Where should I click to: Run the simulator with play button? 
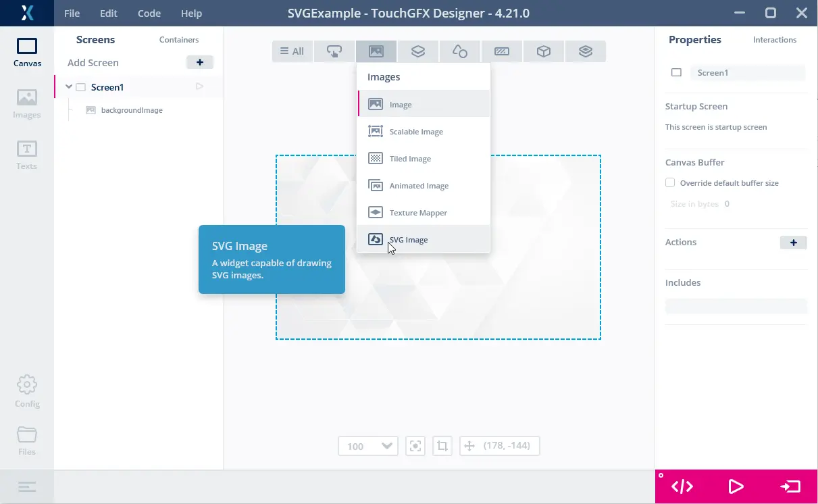[736, 486]
